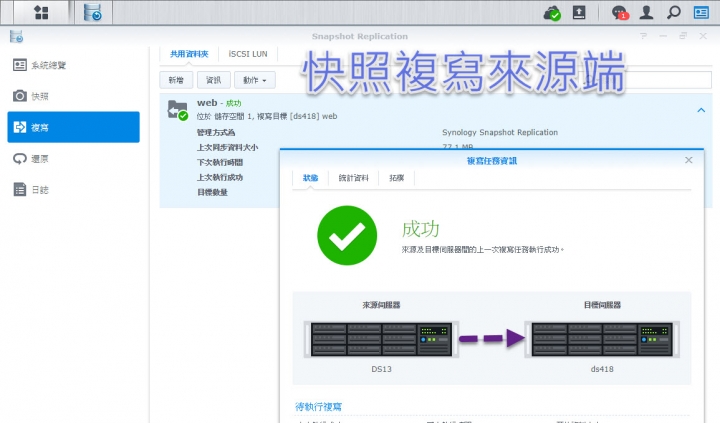The image size is (720, 423).
Task: Click the web shared folder replication icon
Action: click(178, 110)
